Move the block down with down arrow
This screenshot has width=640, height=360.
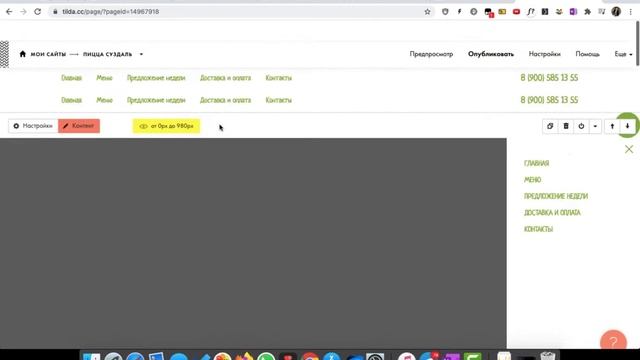point(627,126)
